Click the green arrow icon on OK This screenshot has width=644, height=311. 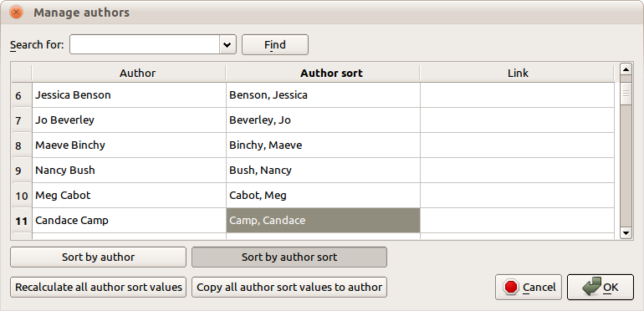pyautogui.click(x=592, y=287)
